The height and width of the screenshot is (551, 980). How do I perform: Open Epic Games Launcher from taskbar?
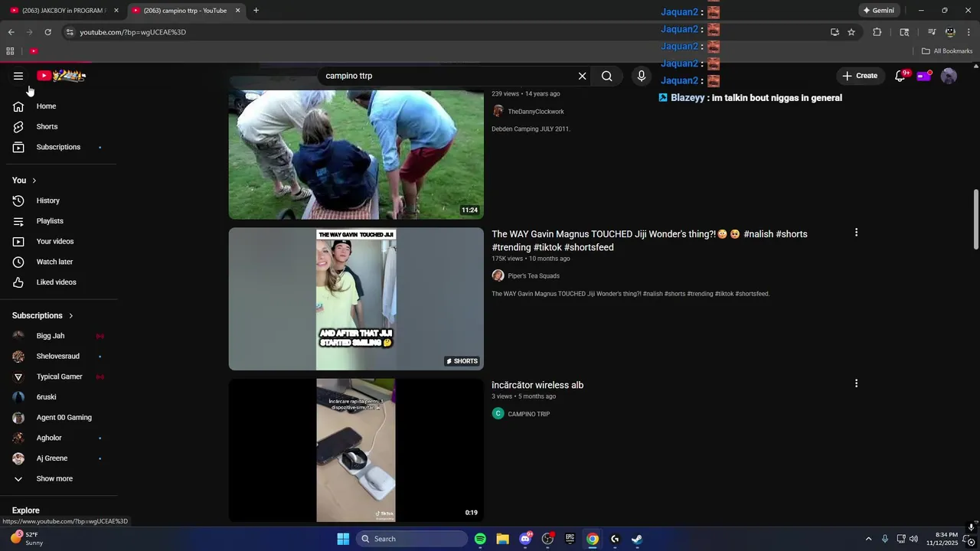point(570,539)
